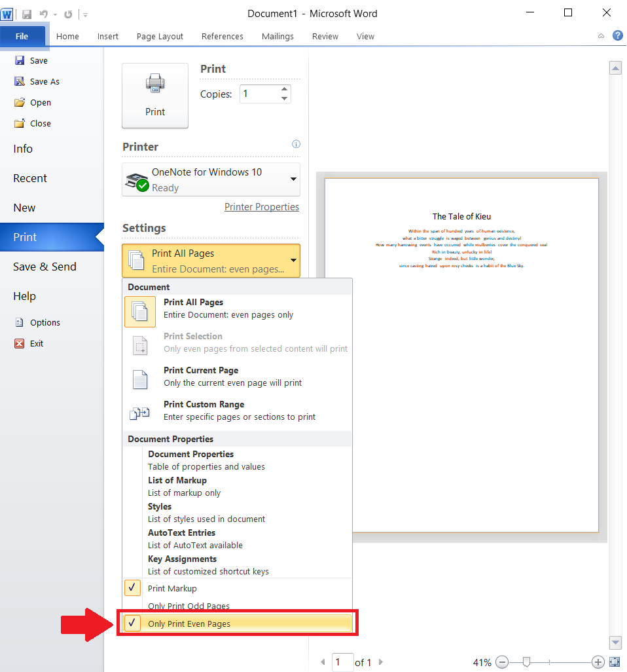Viewport: 627px width, 672px height.
Task: Click the Save & Send backstage item
Action: (45, 267)
